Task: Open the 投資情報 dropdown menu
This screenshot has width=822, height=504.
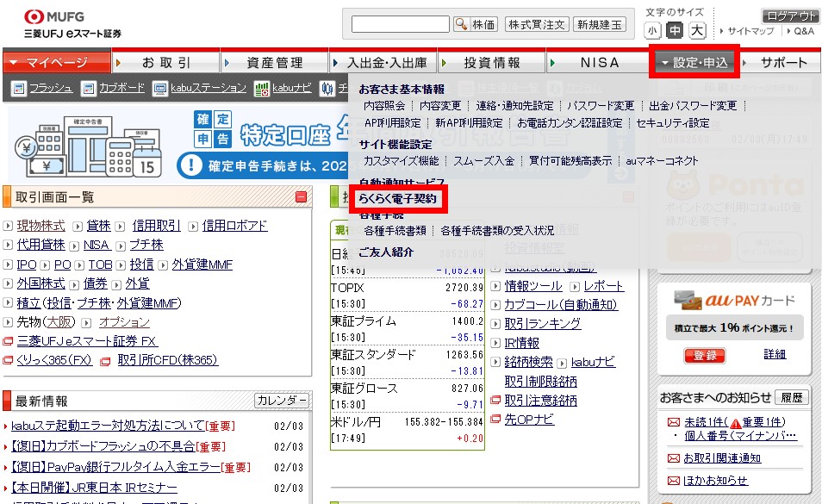Action: [x=491, y=62]
